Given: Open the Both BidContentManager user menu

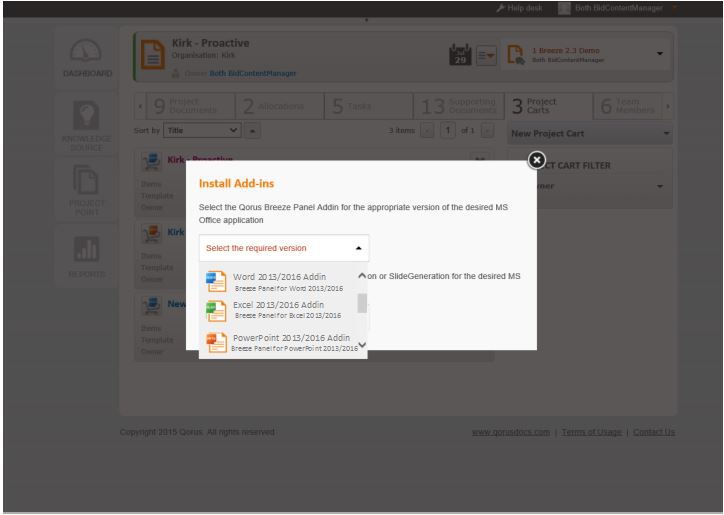Looking at the screenshot, I should pyautogui.click(x=617, y=8).
